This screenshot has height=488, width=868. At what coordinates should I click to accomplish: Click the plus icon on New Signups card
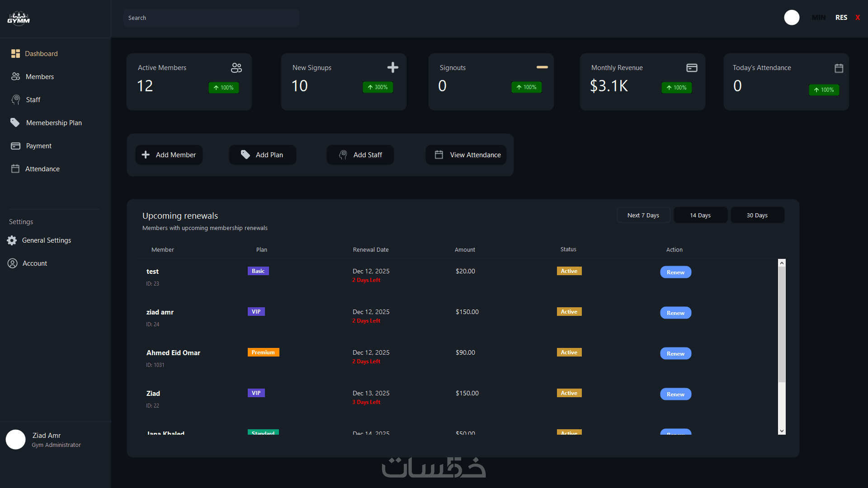tap(392, 68)
